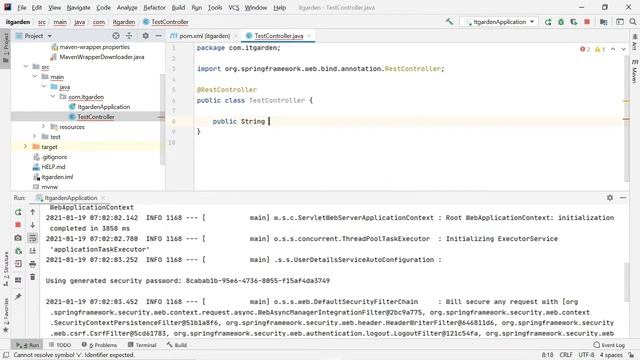640x360 pixels.
Task: Click the Down the Stack Trace arrow
Action: pos(33,225)
